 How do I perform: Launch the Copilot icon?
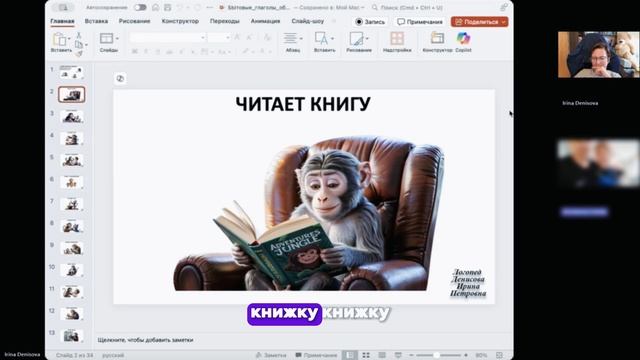tap(463, 38)
